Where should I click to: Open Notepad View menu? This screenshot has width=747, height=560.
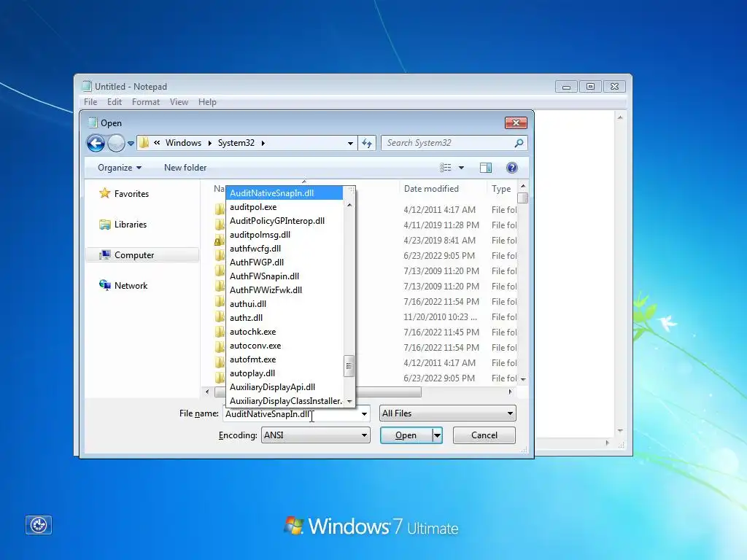pyautogui.click(x=179, y=102)
